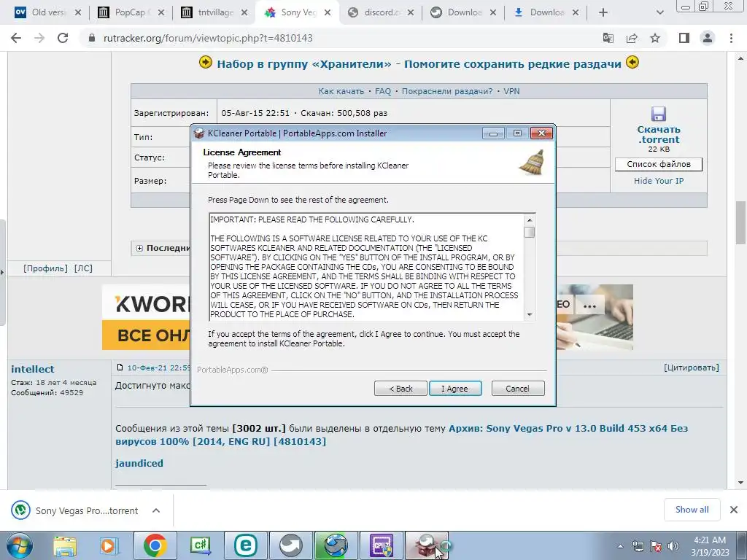The height and width of the screenshot is (560, 747).
Task: Click the license text scroll-down arrow
Action: pyautogui.click(x=530, y=315)
